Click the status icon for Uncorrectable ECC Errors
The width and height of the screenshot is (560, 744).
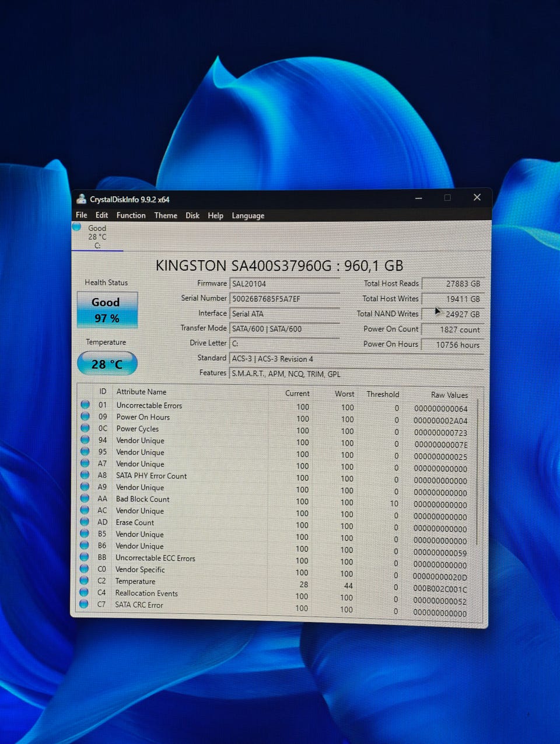[85, 557]
